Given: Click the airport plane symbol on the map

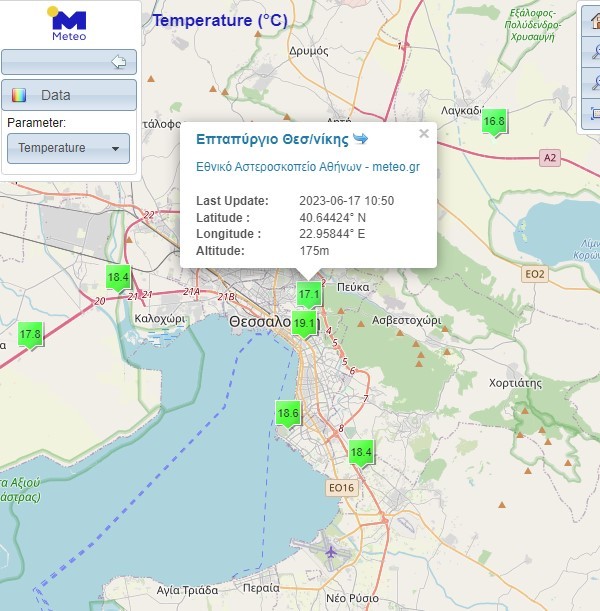Looking at the screenshot, I should click(x=331, y=552).
